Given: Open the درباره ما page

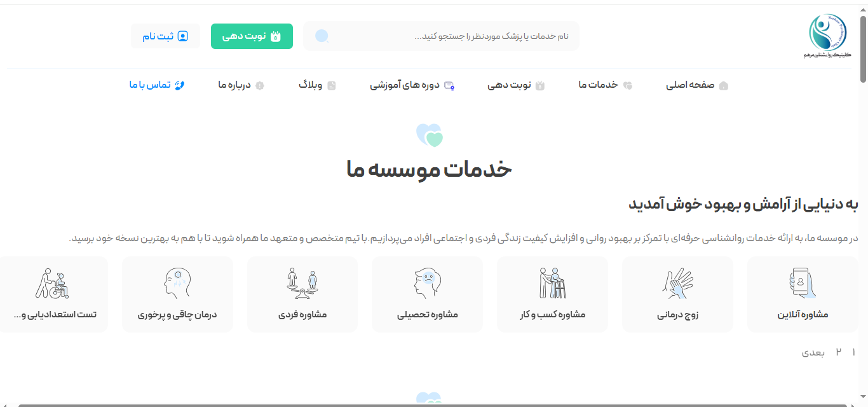Looking at the screenshot, I should click(x=241, y=85).
